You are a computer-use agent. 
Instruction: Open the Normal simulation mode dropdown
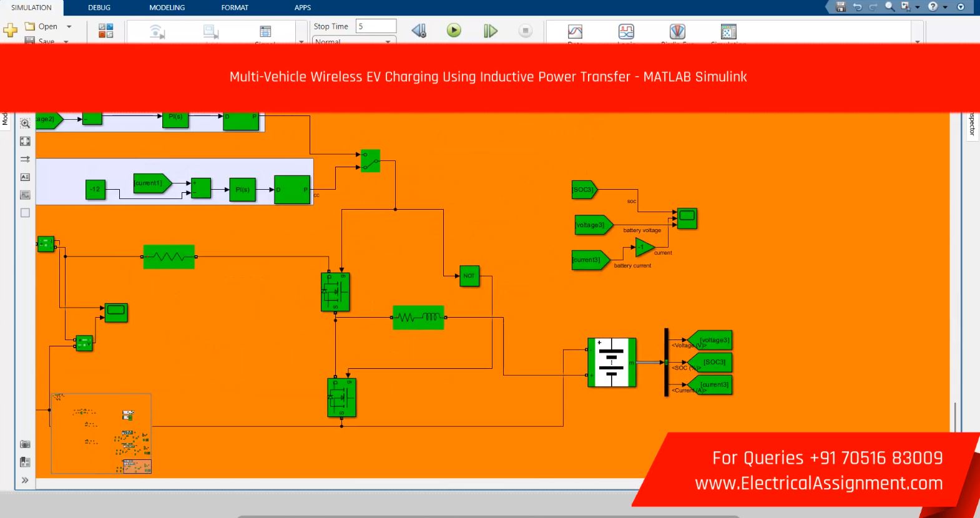(x=353, y=41)
